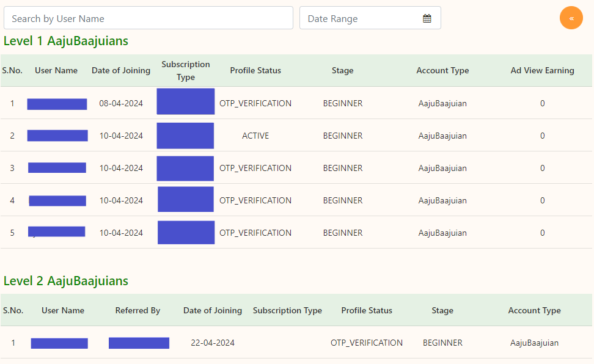Select the ACTIVE status cell in row 2

coord(255,136)
